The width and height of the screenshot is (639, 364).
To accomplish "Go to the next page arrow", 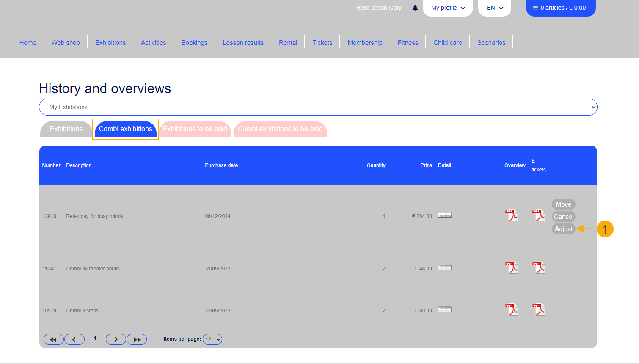I will [116, 339].
